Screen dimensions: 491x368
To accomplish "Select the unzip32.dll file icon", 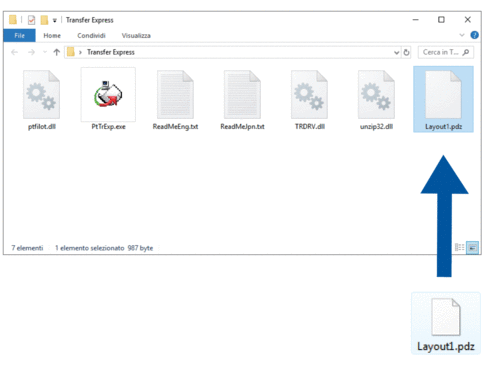I will coord(376,94).
